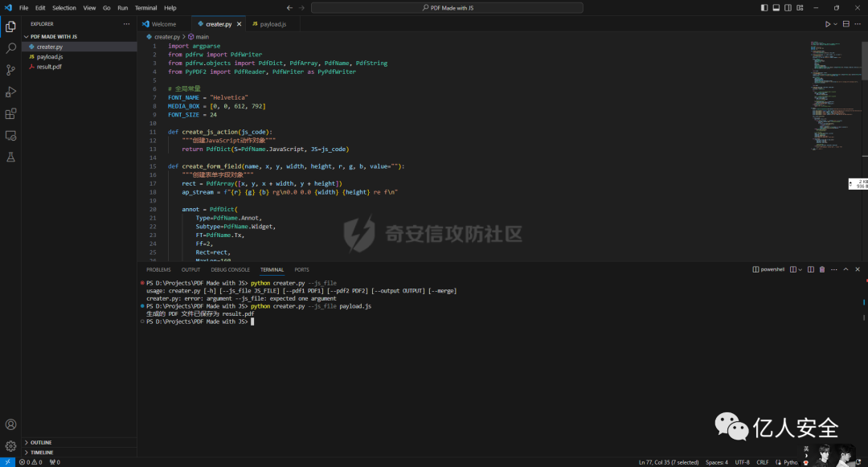Open the Source Control view
The image size is (868, 467).
[10, 70]
